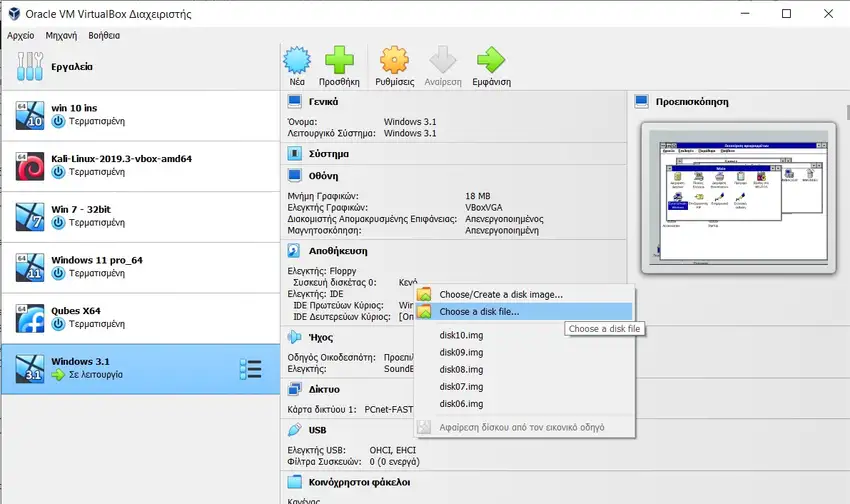The width and height of the screenshot is (850, 504).
Task: Open the Βοήθεια menu
Action: 104,35
